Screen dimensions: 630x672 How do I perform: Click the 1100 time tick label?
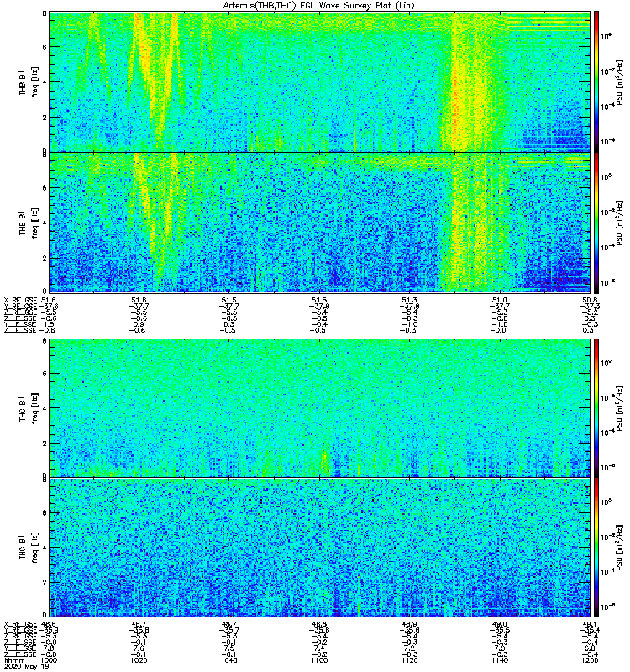pyautogui.click(x=319, y=660)
